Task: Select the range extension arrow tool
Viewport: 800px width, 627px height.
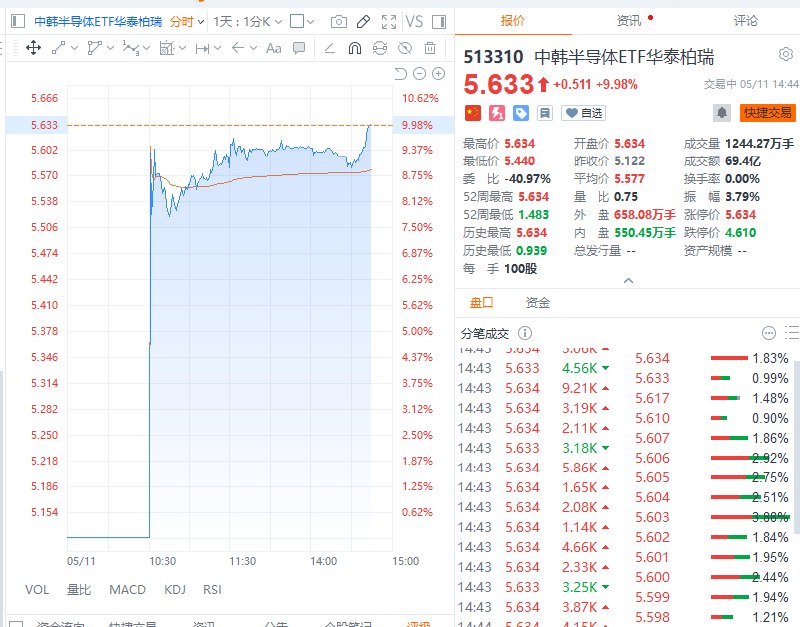Action: tap(203, 48)
